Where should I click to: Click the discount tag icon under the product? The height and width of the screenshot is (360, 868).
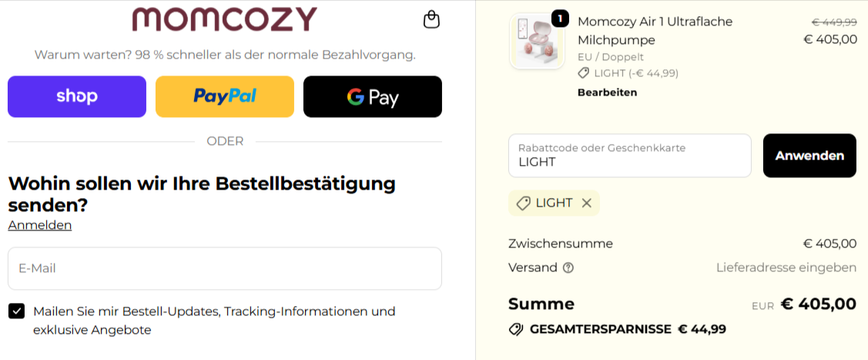point(584,73)
